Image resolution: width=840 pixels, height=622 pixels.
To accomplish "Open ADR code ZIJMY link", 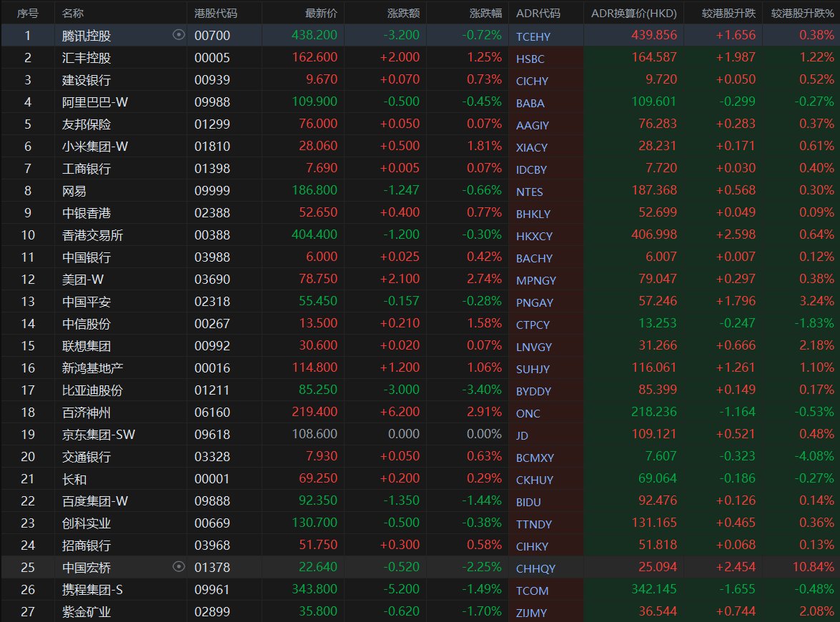I will [531, 613].
